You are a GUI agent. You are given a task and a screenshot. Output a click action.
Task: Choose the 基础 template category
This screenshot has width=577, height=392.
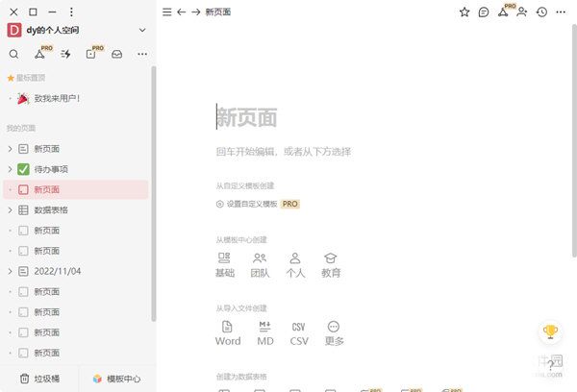[x=224, y=265]
